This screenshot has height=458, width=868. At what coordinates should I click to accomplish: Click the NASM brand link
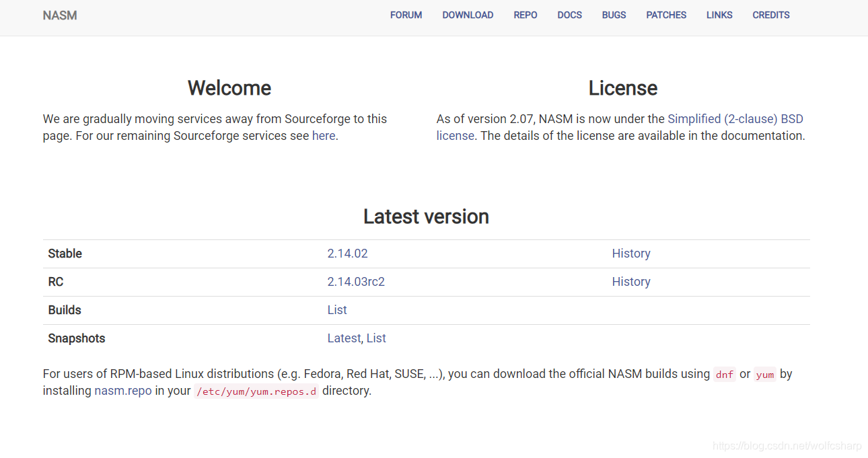[60, 15]
